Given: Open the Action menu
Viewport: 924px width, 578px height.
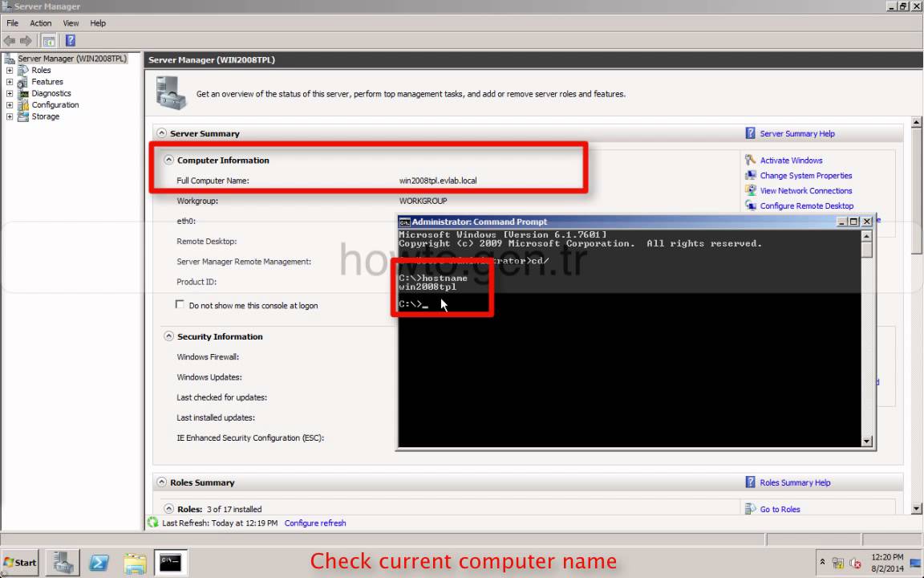Looking at the screenshot, I should (41, 23).
